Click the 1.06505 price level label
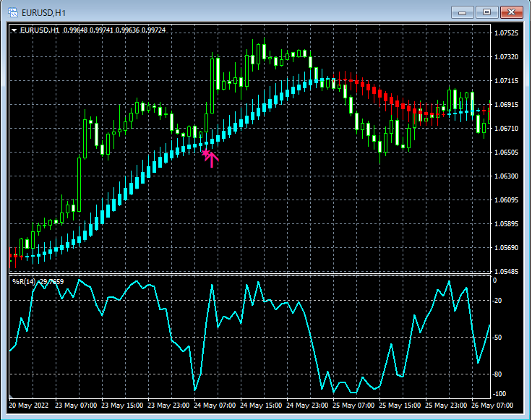The width and height of the screenshot is (532, 420). [x=507, y=152]
